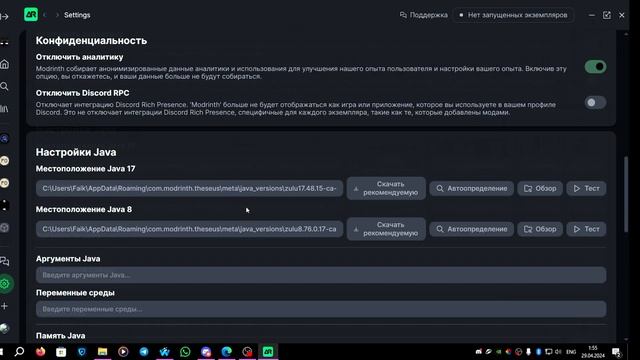Viewport: 640px width, 360px height.
Task: Open Windows search on the taskbar
Action: [x=19, y=351]
